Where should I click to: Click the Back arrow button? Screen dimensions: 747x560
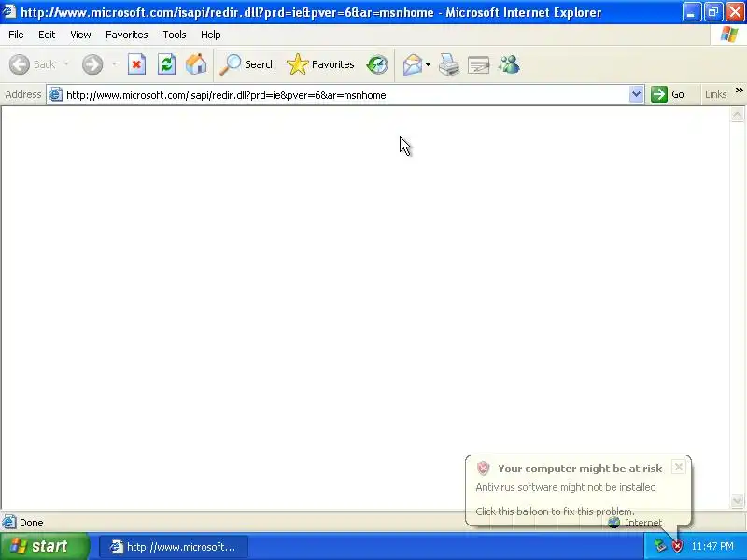(x=33, y=64)
